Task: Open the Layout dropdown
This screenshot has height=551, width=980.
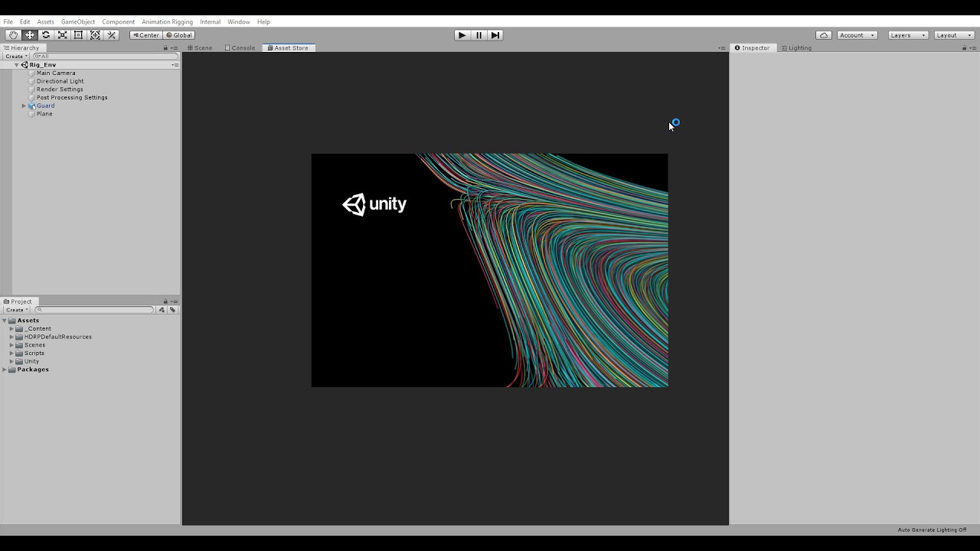Action: coord(953,35)
